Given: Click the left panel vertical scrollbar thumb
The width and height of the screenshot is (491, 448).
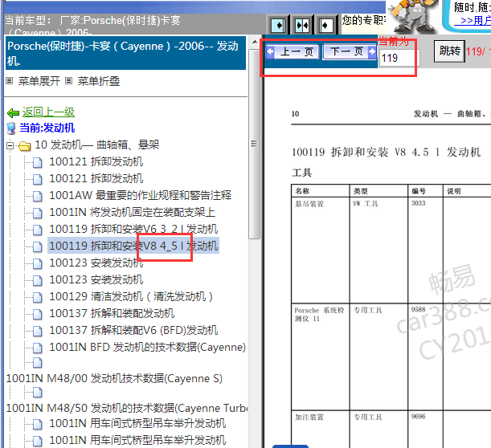Looking at the screenshot, I should [x=255, y=143].
